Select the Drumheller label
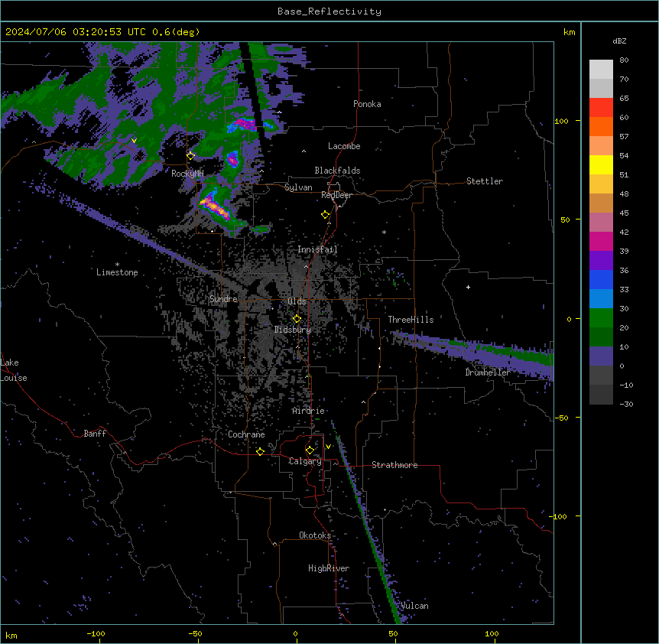The height and width of the screenshot is (644, 659). tap(488, 372)
